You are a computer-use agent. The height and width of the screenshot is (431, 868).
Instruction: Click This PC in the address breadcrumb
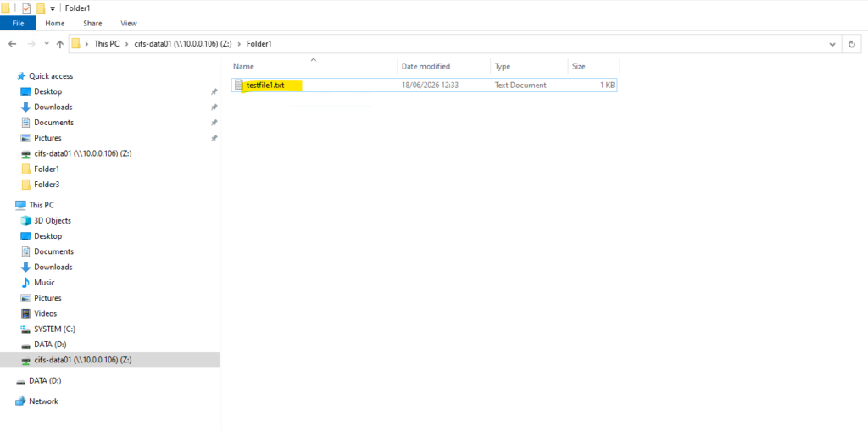tap(106, 44)
